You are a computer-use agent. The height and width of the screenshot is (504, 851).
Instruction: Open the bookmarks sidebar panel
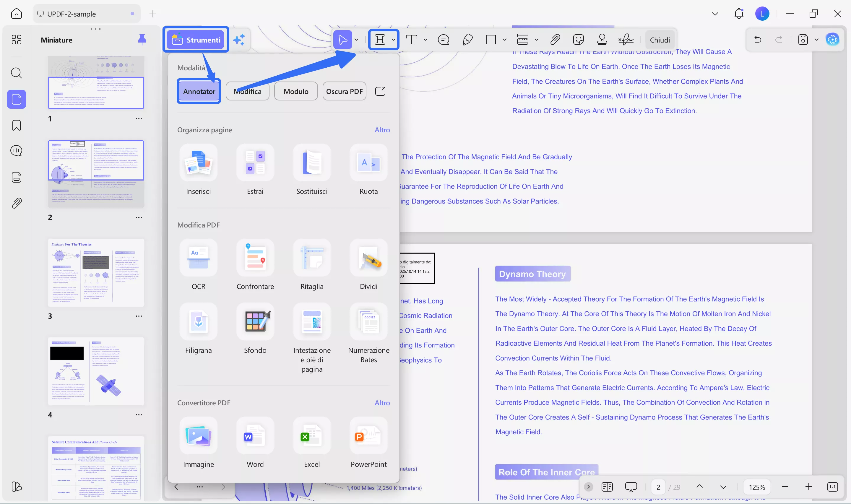click(x=16, y=125)
